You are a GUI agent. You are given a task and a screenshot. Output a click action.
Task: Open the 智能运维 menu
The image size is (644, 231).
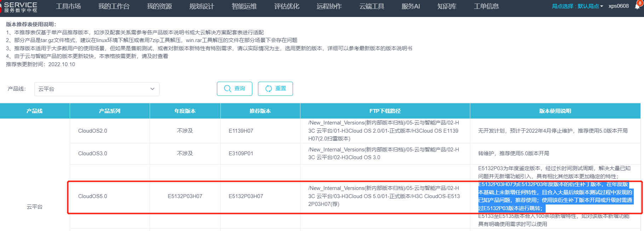244,6
